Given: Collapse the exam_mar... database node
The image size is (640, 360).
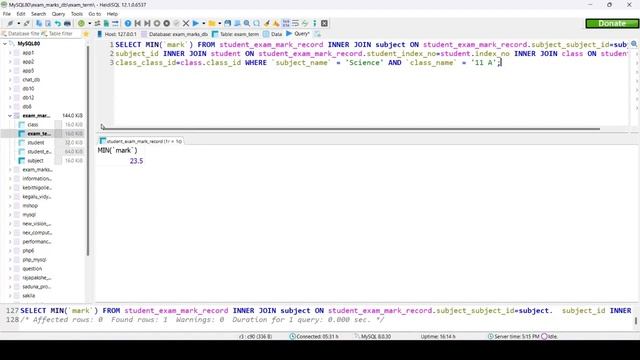Looking at the screenshot, I should 10,116.
